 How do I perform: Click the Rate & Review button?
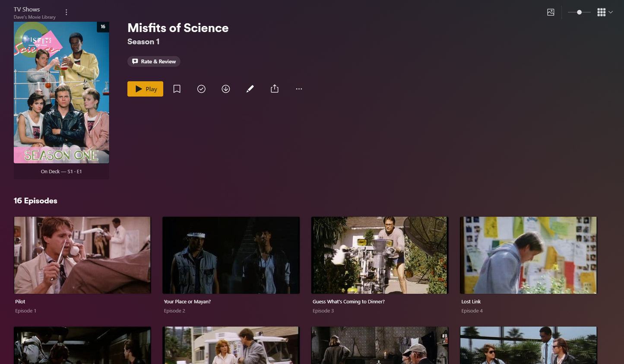(154, 61)
